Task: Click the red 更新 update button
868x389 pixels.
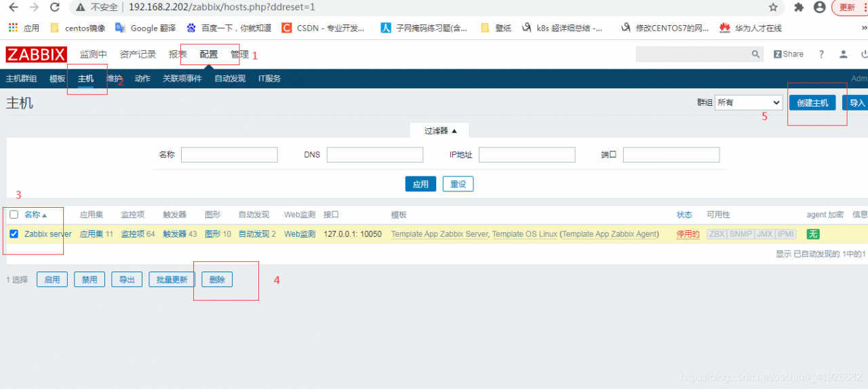Action: tap(847, 7)
